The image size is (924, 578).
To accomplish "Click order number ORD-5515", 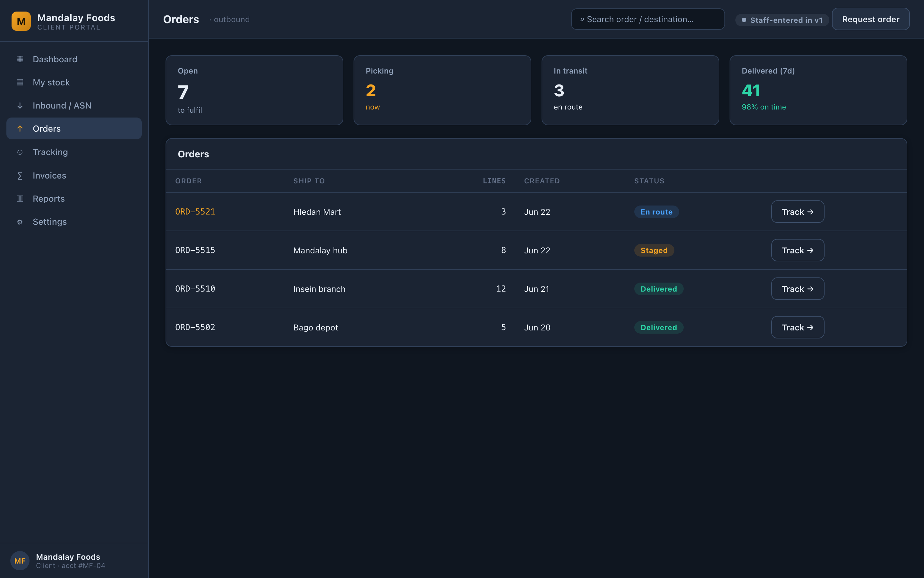I will tap(195, 250).
